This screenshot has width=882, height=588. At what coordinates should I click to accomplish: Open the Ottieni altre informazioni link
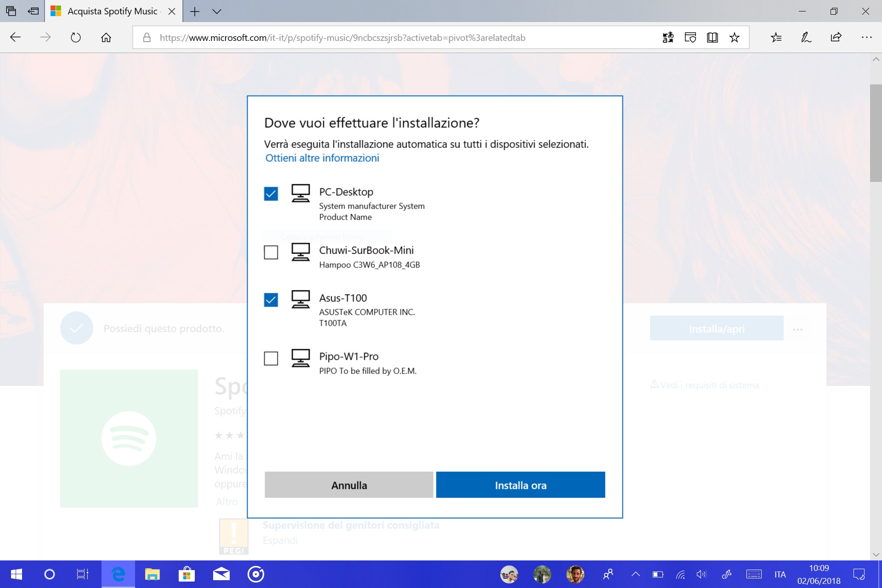point(322,158)
